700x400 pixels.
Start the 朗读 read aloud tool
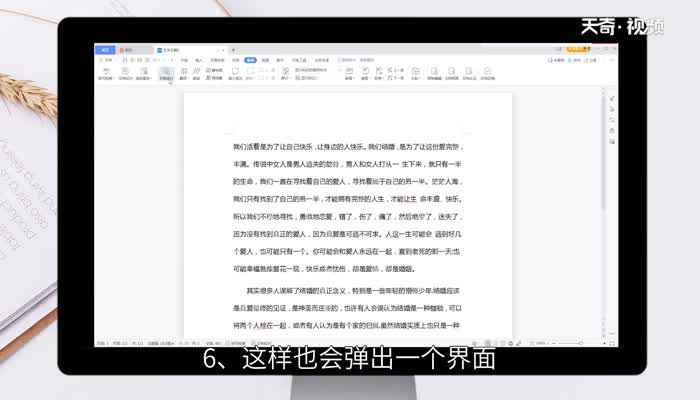(x=196, y=73)
